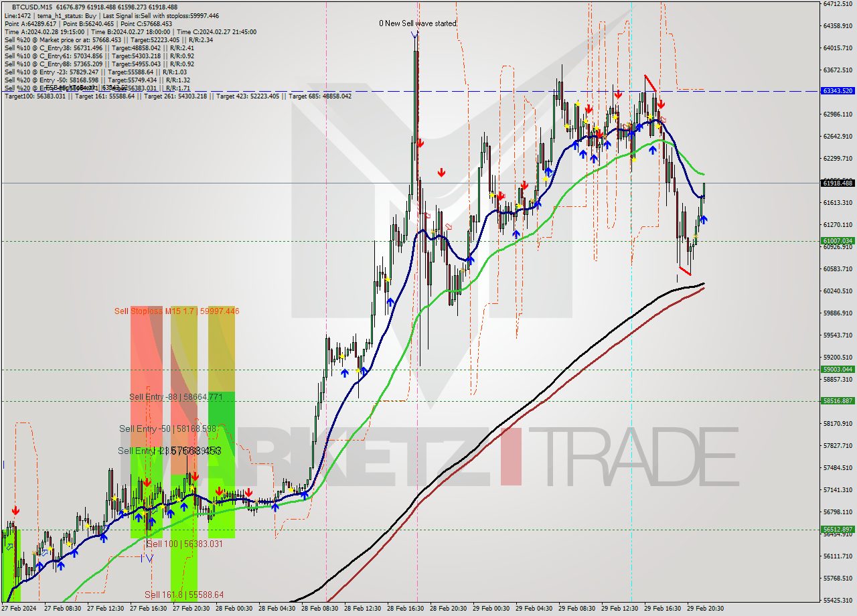Select the 57484.50 price axis label

(x=837, y=467)
